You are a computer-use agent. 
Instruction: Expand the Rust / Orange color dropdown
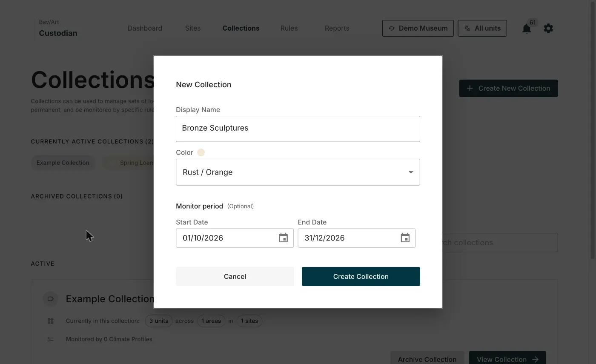click(x=298, y=172)
